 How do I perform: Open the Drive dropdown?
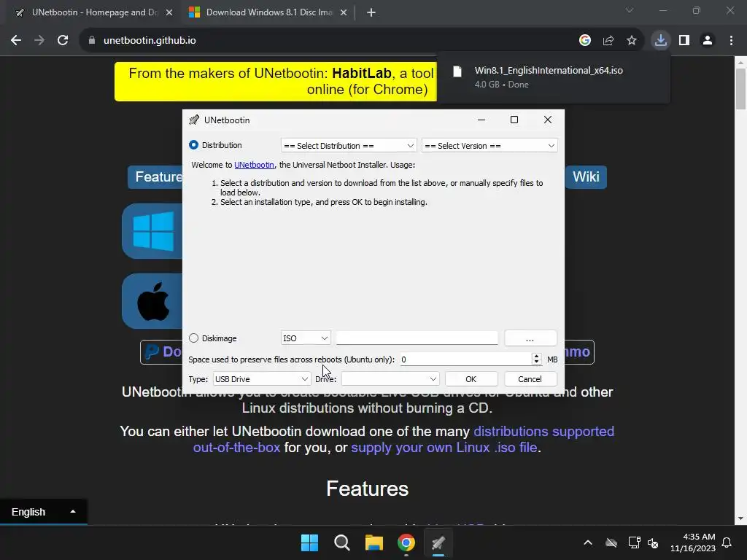coord(390,379)
